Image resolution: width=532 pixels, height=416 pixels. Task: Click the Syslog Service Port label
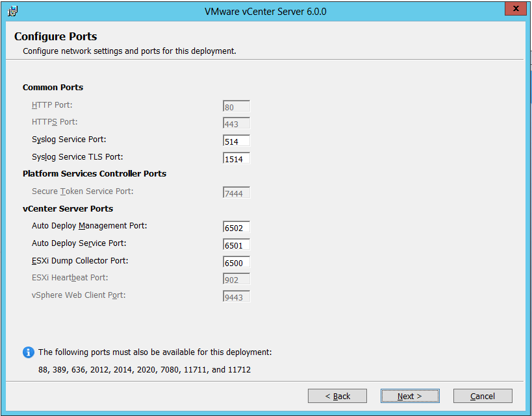[x=69, y=140]
